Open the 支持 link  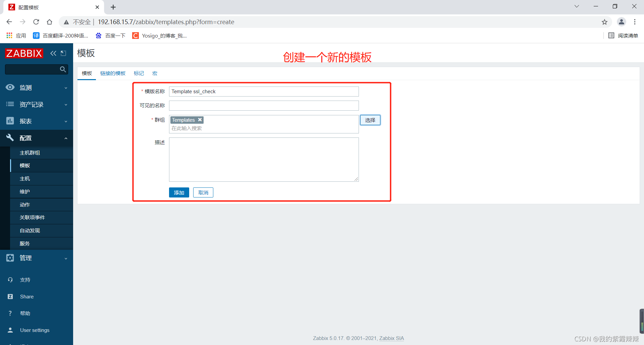(x=25, y=280)
